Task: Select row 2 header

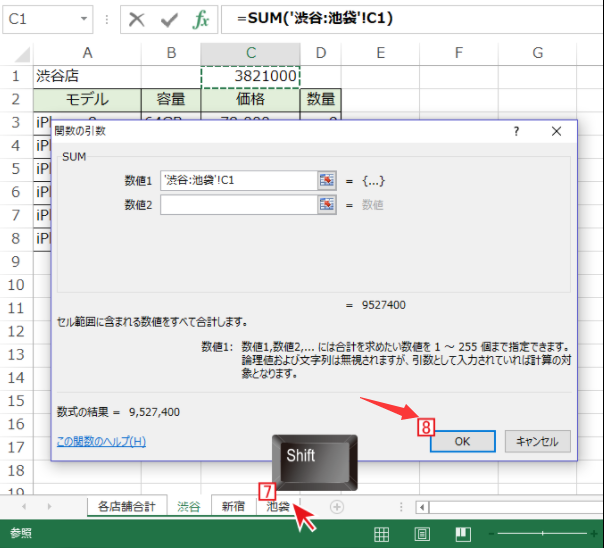Action: point(16,99)
